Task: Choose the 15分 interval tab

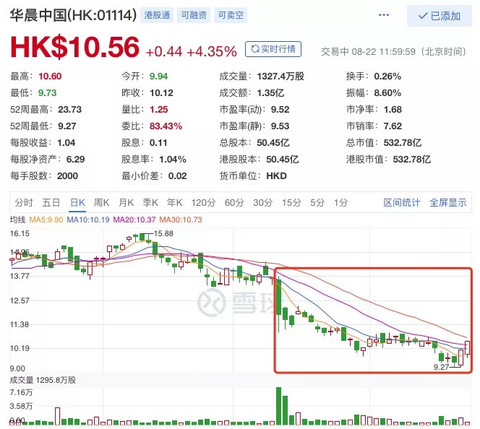Action: [291, 202]
